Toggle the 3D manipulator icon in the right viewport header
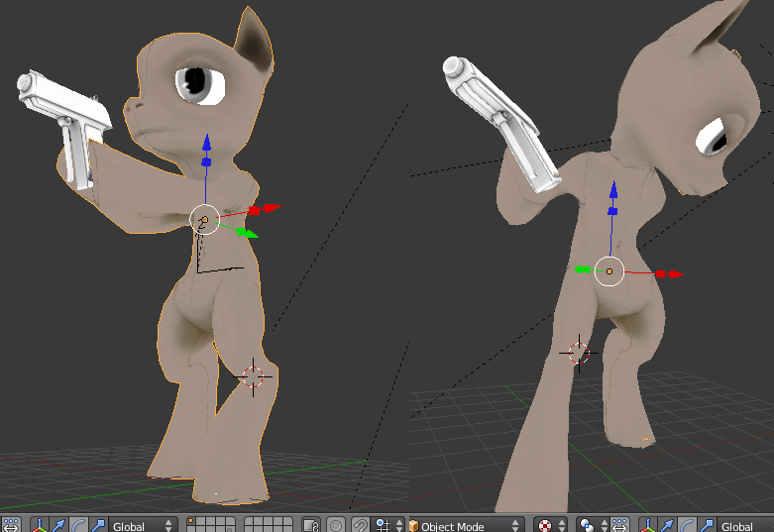774x532 pixels. click(647, 526)
